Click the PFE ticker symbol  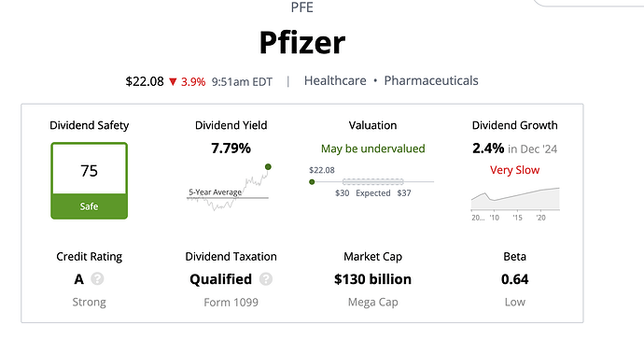301,7
